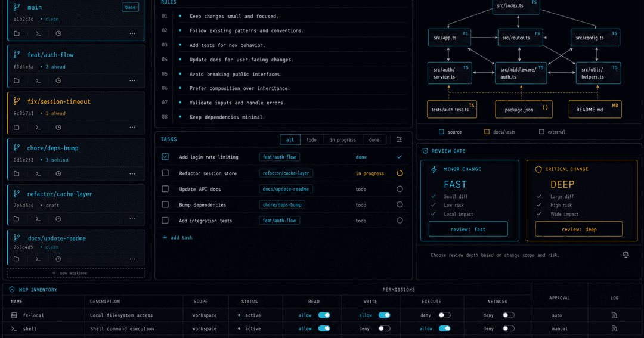Select src/app.ts node in graph
Viewport: 644px width, 338px height.
(450, 38)
